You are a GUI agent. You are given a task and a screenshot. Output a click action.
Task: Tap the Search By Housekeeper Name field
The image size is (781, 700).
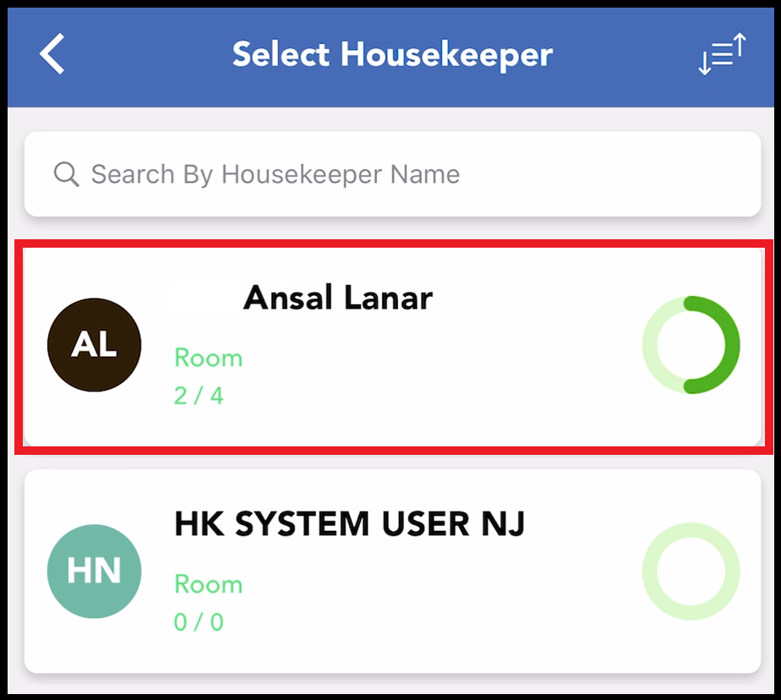390,174
